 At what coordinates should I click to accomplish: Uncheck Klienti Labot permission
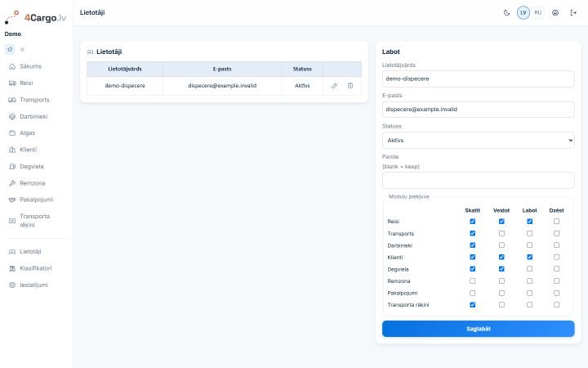pyautogui.click(x=529, y=258)
